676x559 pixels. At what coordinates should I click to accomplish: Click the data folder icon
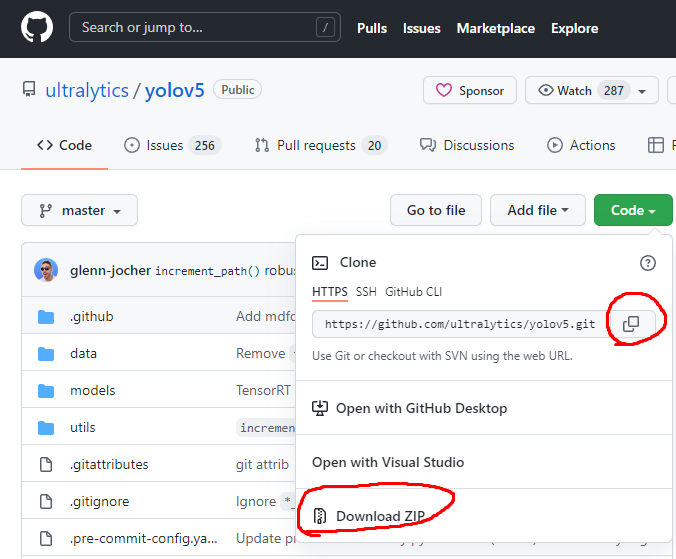pos(46,354)
